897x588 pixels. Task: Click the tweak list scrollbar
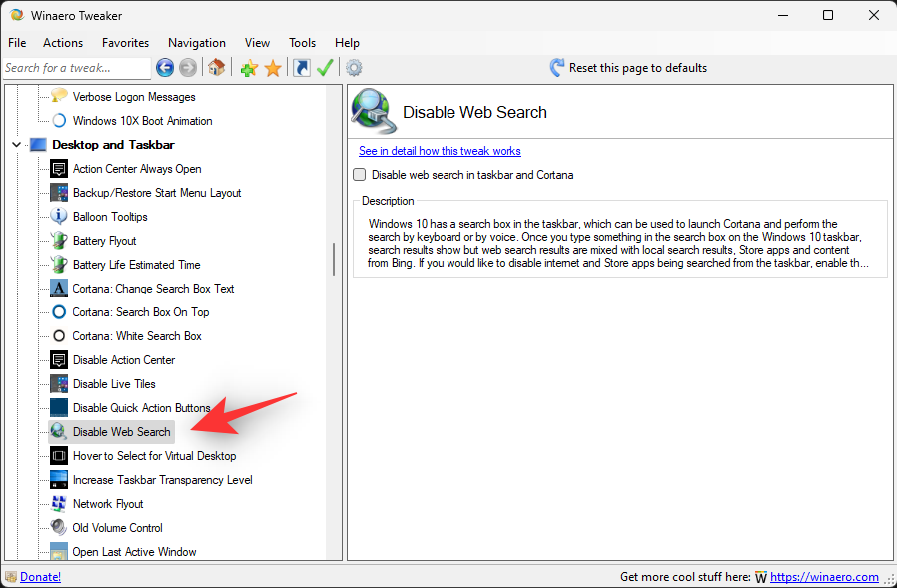point(333,258)
